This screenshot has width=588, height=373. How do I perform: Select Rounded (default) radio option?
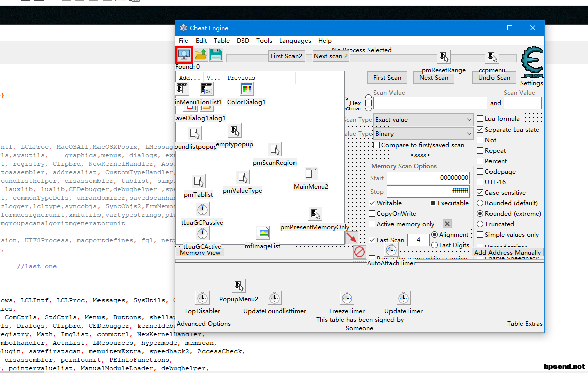coord(480,203)
